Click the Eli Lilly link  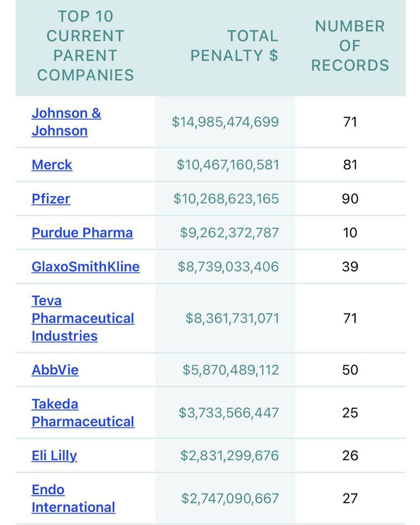click(54, 456)
